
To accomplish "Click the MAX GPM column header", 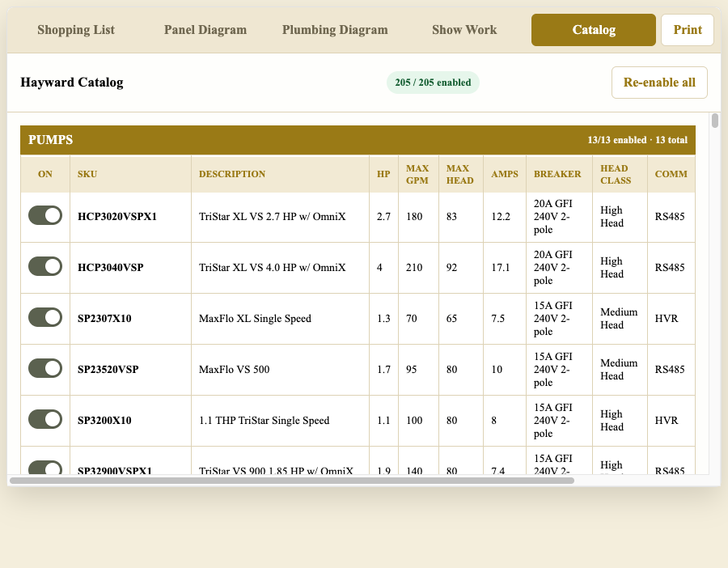I will [417, 174].
